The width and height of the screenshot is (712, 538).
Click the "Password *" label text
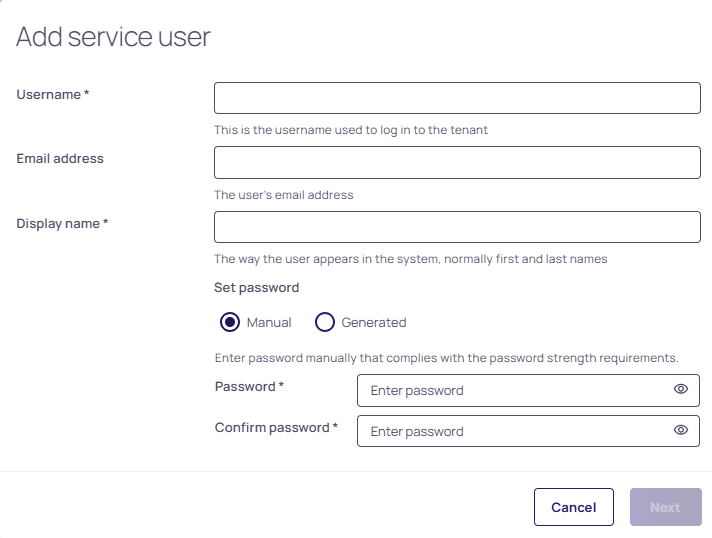(x=249, y=386)
